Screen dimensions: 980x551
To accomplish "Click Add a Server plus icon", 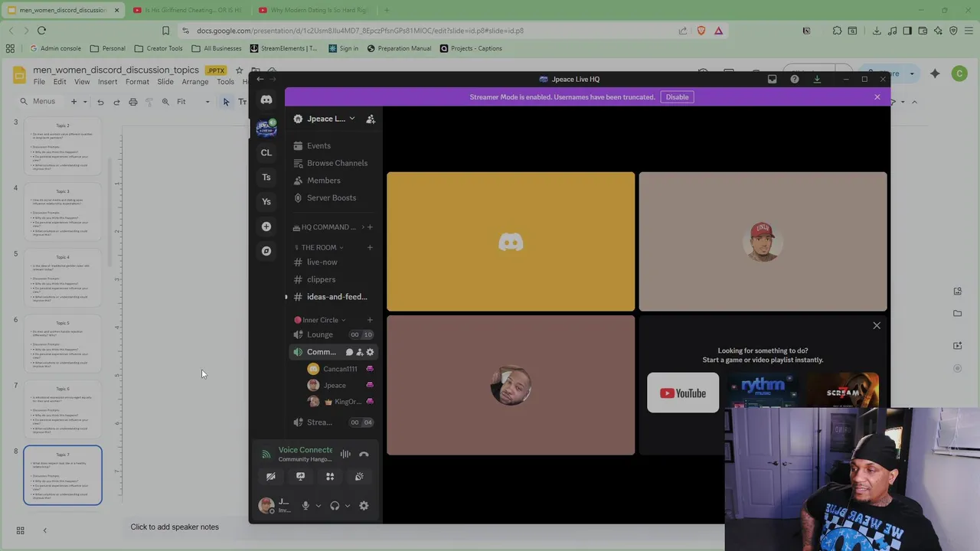I will (x=266, y=227).
